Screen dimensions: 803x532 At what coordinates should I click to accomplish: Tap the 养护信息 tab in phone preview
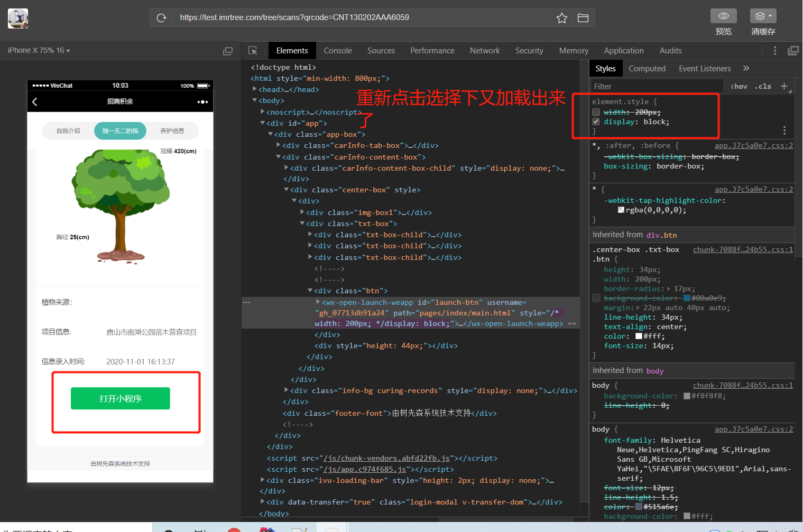(x=172, y=131)
